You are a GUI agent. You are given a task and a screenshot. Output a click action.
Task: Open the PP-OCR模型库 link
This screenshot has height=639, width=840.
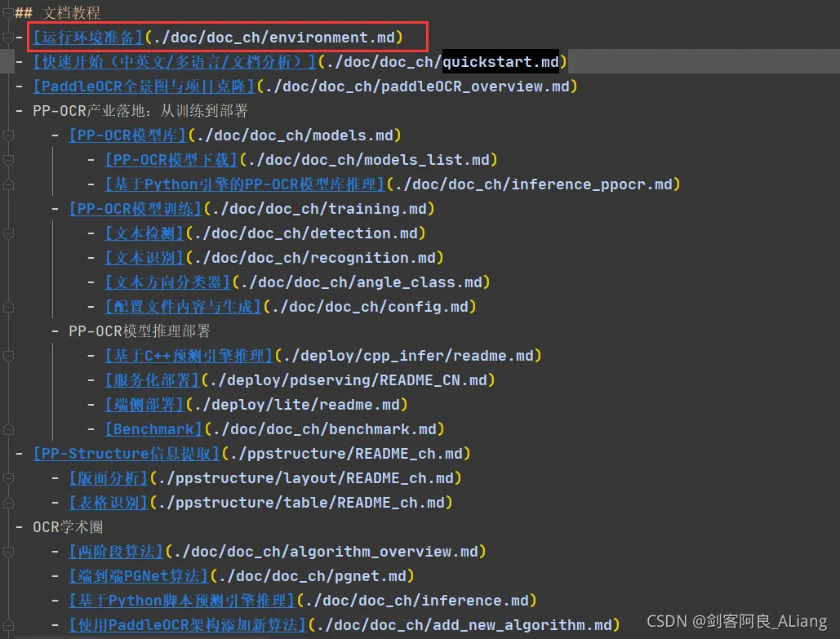(x=127, y=135)
